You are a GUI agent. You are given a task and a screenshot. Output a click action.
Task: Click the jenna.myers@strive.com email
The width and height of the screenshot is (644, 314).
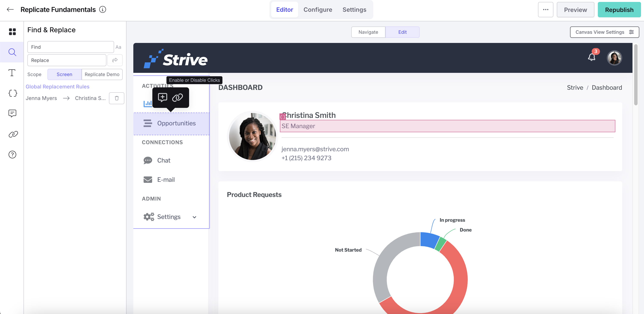pyautogui.click(x=315, y=149)
